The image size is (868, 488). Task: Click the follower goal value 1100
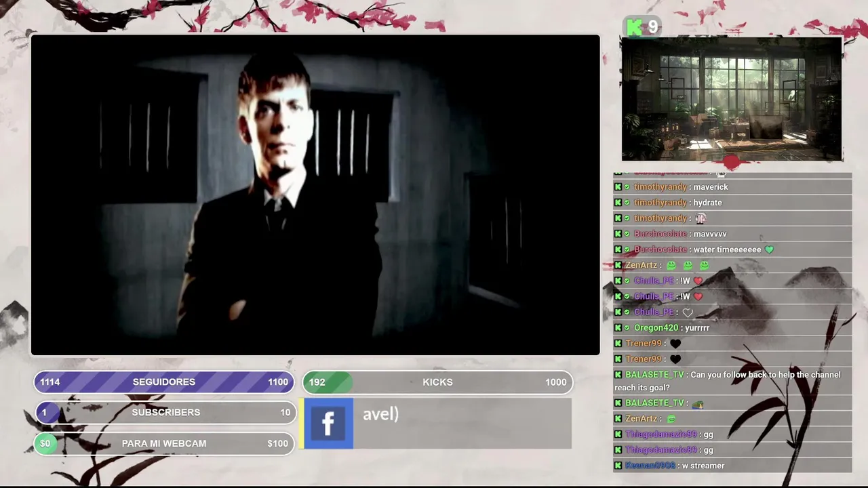click(278, 382)
